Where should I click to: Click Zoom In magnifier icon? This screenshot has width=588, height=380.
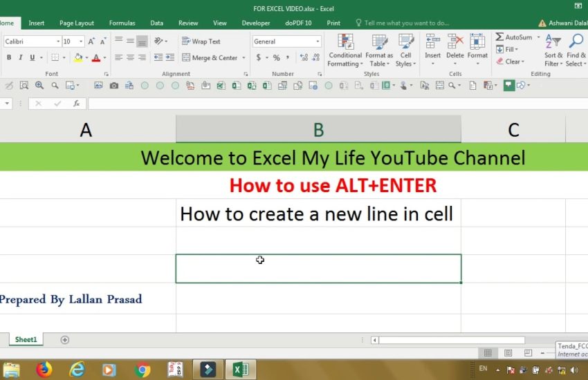[39, 86]
